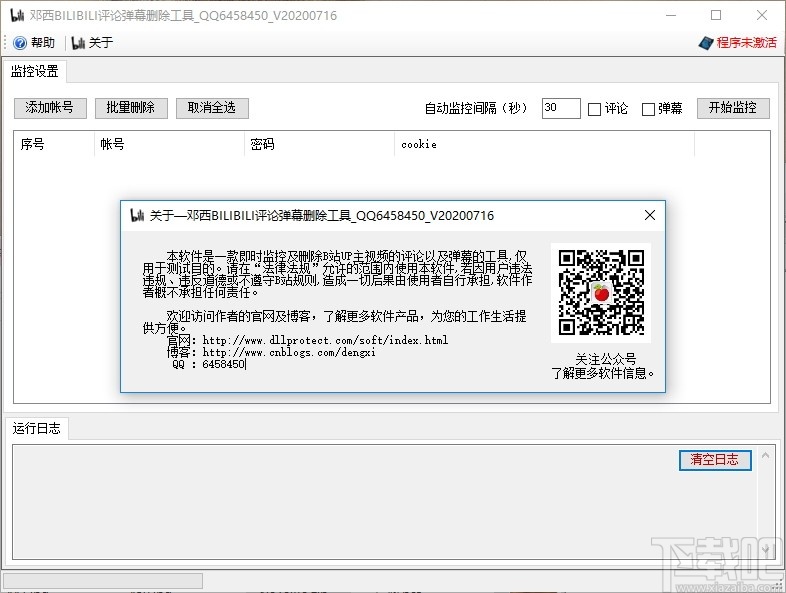Focus the monitoring interval field showing 30

pyautogui.click(x=561, y=108)
